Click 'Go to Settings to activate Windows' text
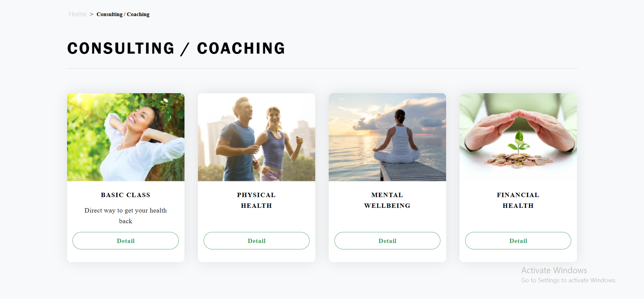 pos(569,280)
